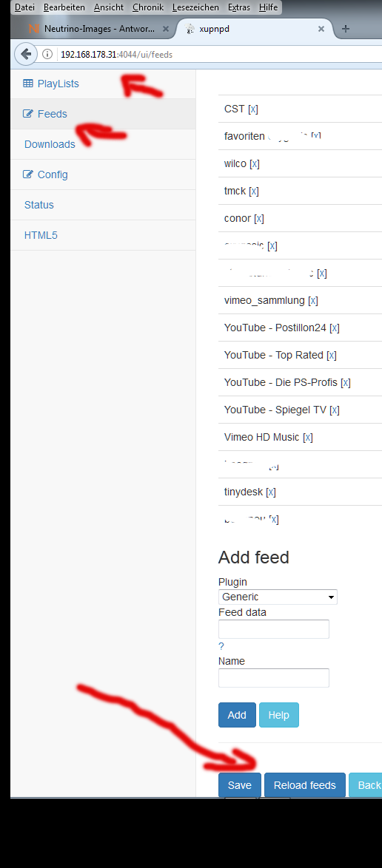Click the site info icon in address bar

pyautogui.click(x=47, y=54)
